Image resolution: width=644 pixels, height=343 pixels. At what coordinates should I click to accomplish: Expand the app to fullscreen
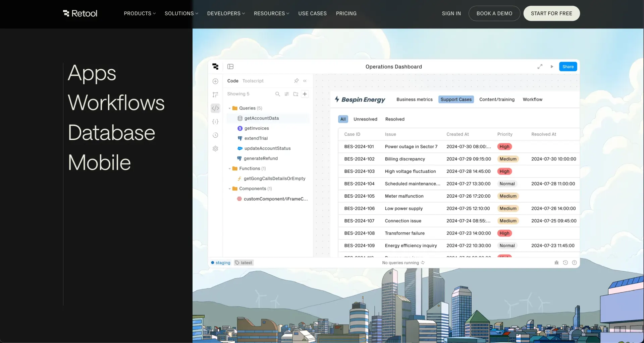coord(540,67)
